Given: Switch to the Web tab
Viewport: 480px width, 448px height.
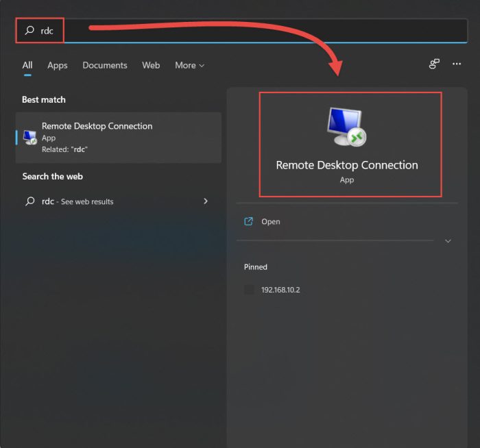Looking at the screenshot, I should point(151,65).
